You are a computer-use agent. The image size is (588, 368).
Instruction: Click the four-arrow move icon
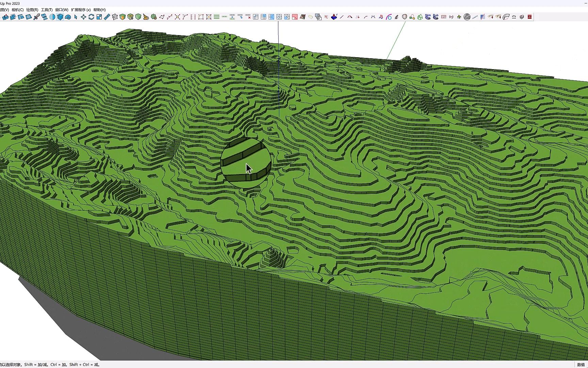pos(83,17)
